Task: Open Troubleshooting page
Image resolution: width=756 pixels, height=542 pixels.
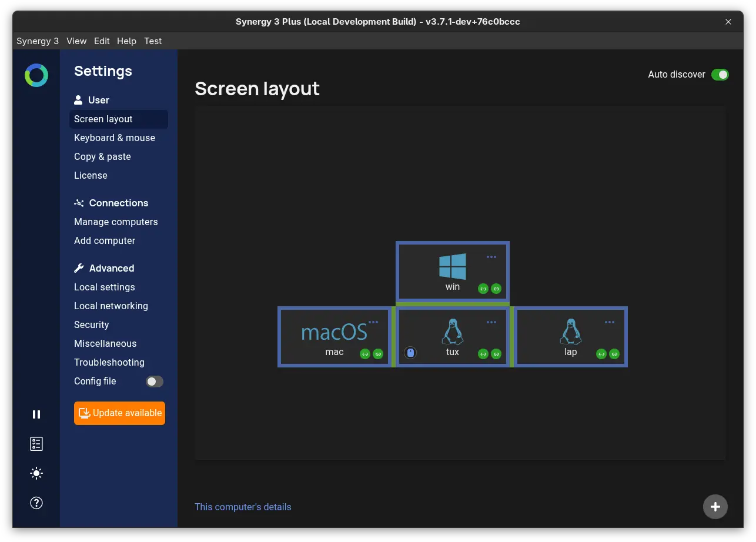Action: 109,362
